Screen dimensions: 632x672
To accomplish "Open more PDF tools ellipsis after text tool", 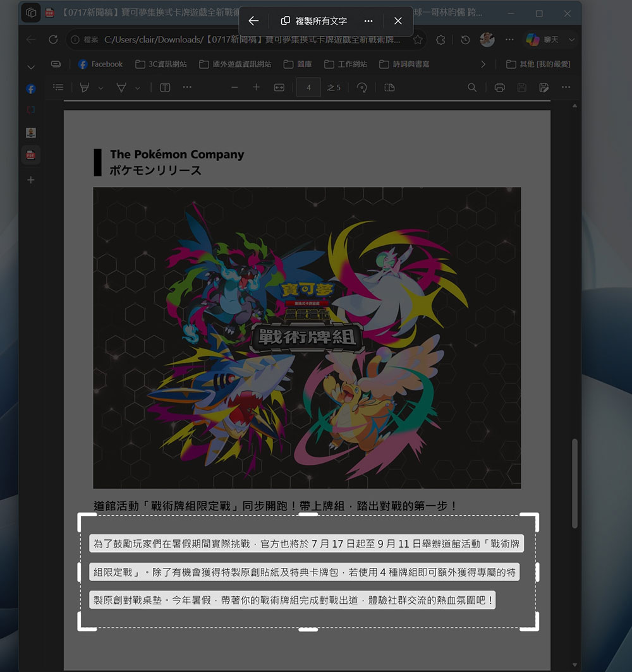I will click(187, 87).
